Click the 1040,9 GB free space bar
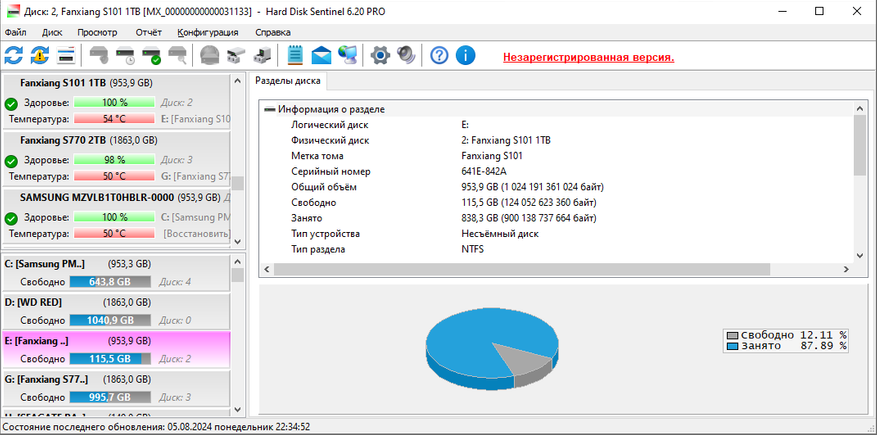 [x=110, y=320]
